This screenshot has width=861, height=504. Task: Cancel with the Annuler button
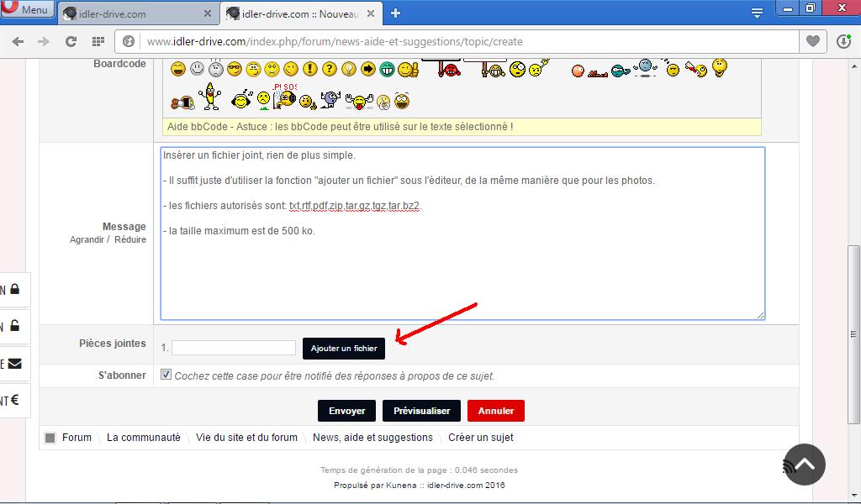[495, 411]
